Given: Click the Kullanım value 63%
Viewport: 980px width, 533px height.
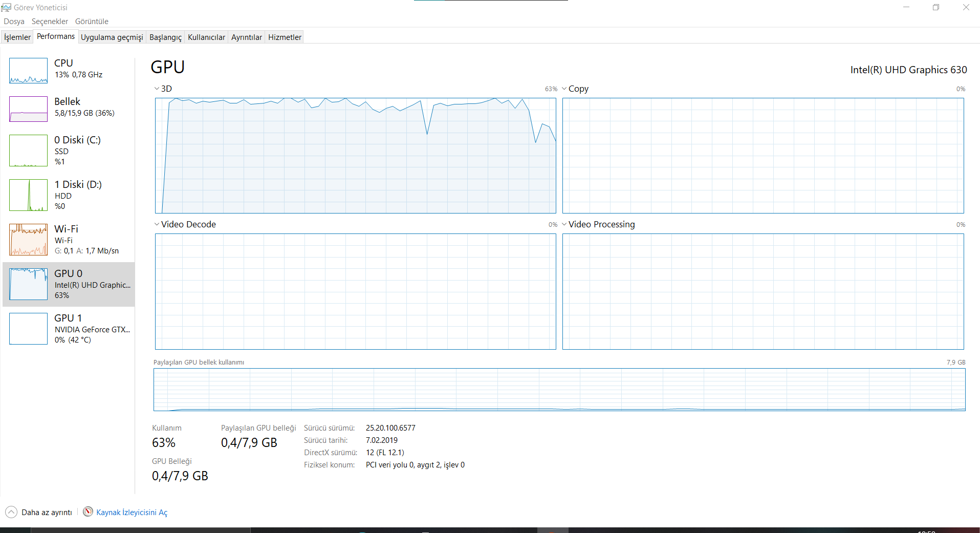Looking at the screenshot, I should click(x=164, y=443).
